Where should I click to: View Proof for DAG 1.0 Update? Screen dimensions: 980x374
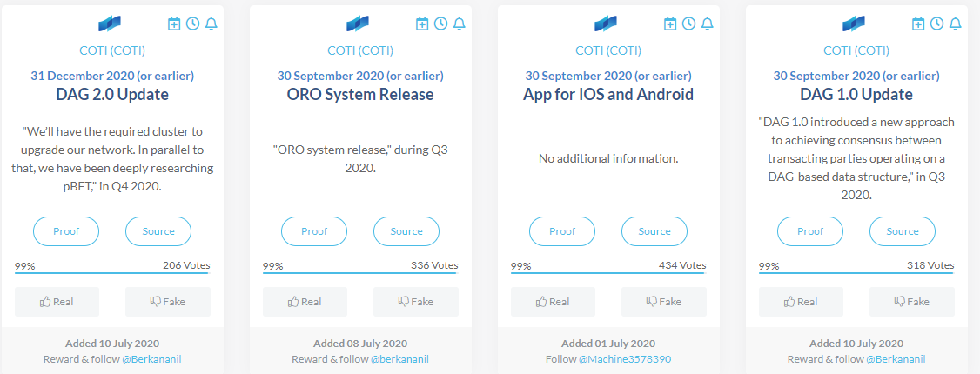[x=810, y=231]
